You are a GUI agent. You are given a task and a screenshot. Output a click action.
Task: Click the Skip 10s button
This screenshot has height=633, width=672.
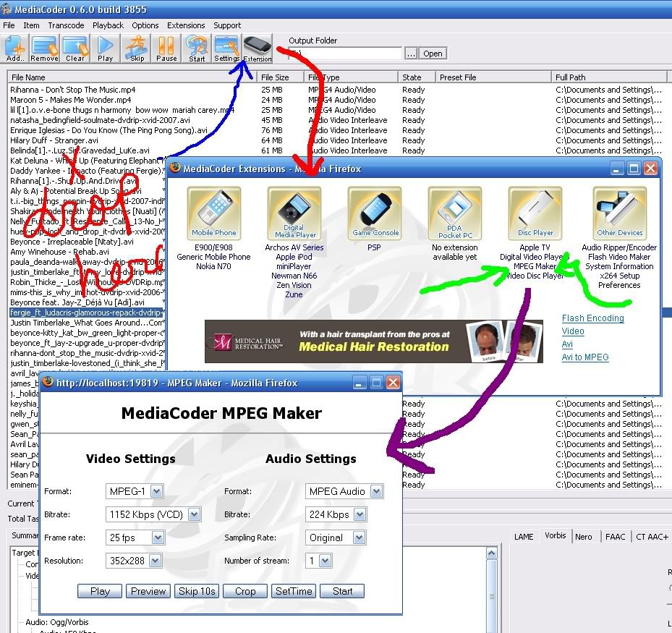197,591
